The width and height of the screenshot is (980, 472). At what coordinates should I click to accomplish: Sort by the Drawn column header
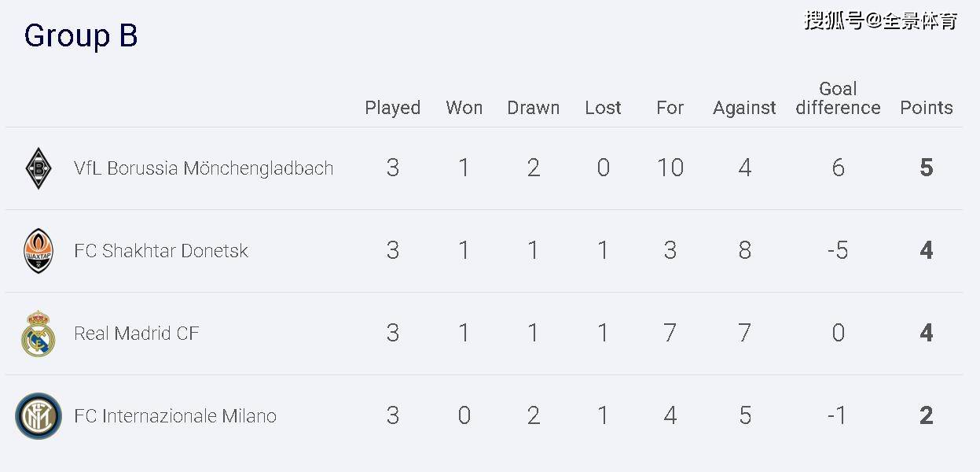pos(534,108)
